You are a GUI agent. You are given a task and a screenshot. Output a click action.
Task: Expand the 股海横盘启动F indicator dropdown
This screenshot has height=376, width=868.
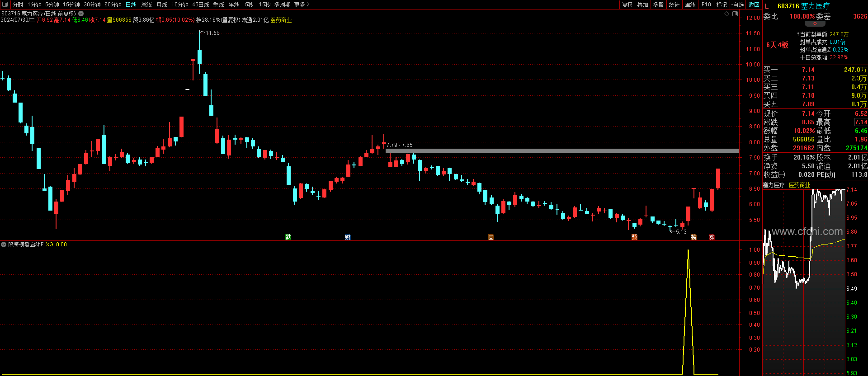tap(4, 244)
